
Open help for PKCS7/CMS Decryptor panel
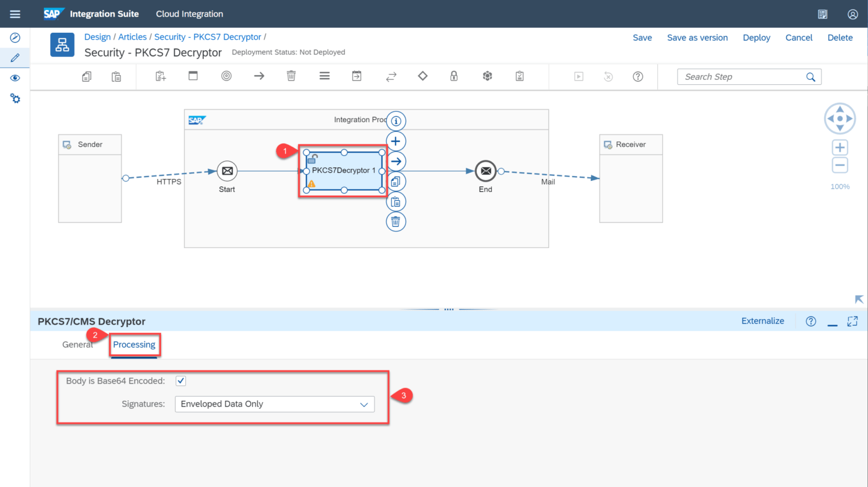(810, 321)
